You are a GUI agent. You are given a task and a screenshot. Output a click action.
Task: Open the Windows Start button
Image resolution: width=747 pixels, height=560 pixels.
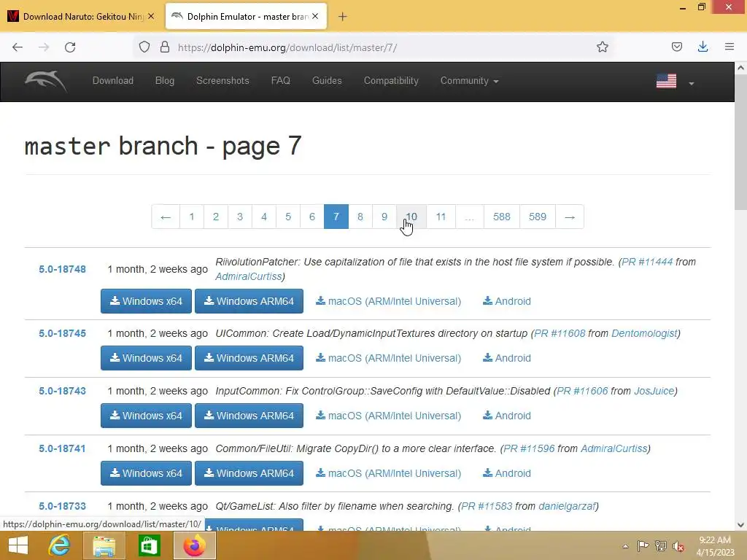pos(18,545)
